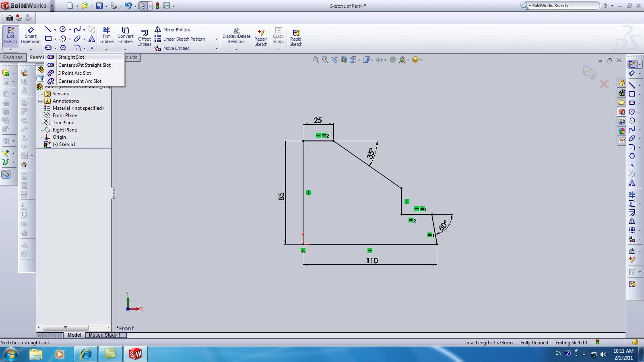Open Smart Dimension dropdown arrow
Viewport: 644px width, 362px height.
coord(31,49)
